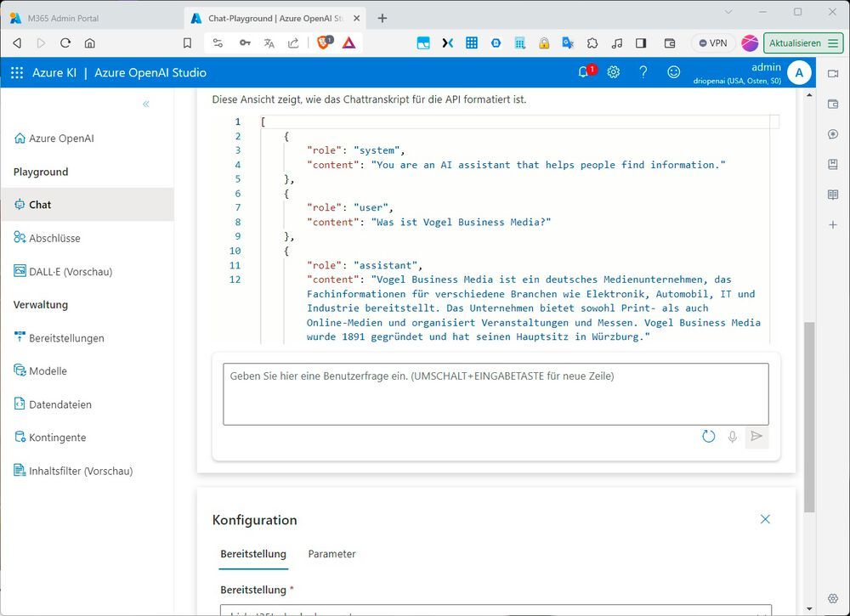Open the admin account avatar
Viewport: 850px width, 616px height.
799,72
